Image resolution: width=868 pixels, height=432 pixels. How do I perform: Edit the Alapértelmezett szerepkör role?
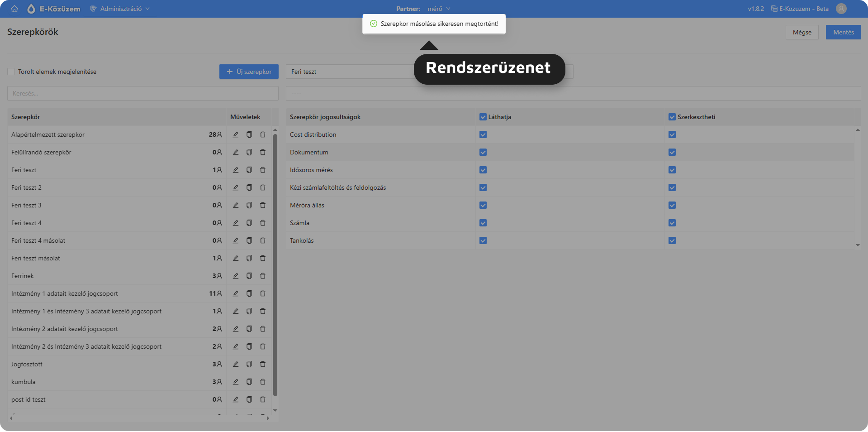[236, 134]
